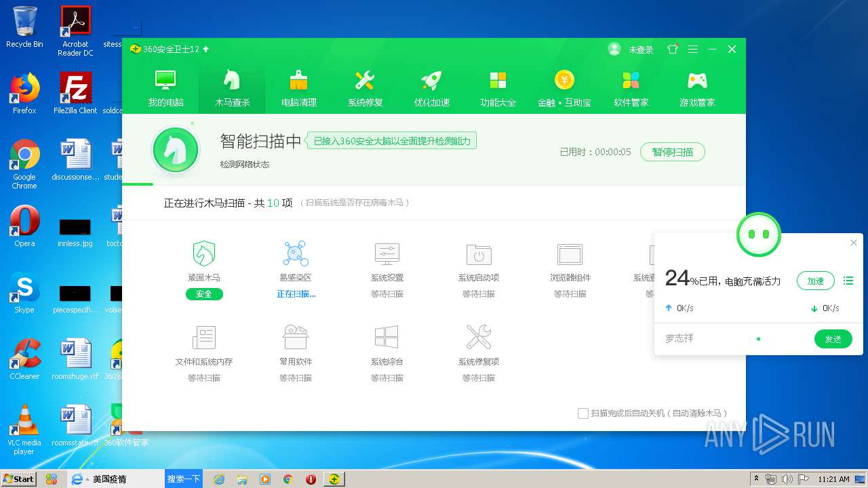Viewport: 868px width, 488px height.
Task: Click the trojan horse scan logo
Action: 176,150
